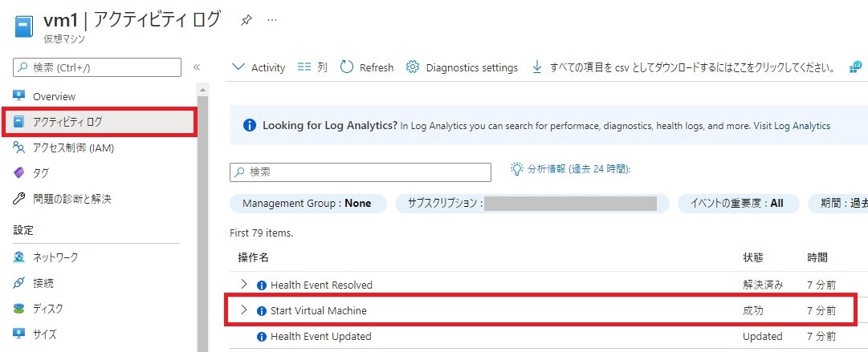Click the sidebar vertical scrollbar thumb
868x352 pixels.
point(202,223)
